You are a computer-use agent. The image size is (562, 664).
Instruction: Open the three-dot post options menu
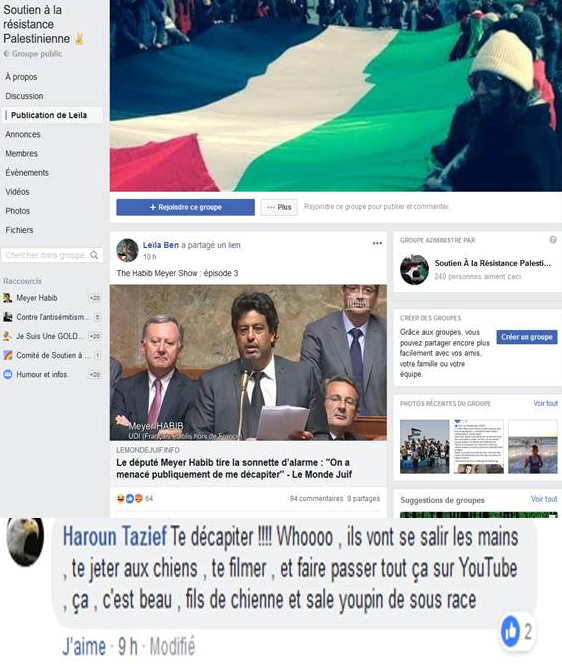(377, 243)
